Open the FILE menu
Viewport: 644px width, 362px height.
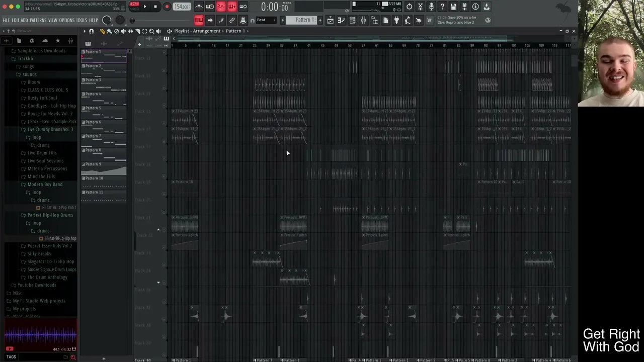click(x=6, y=20)
